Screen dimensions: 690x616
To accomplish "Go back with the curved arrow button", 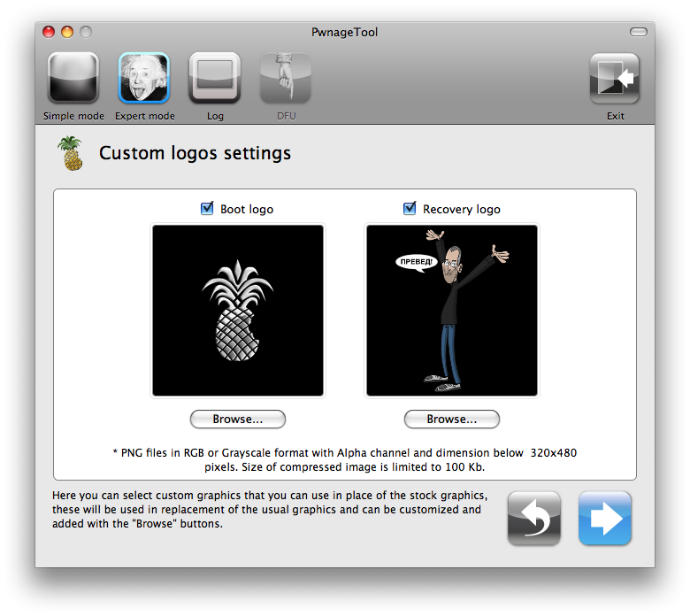I will (x=534, y=518).
